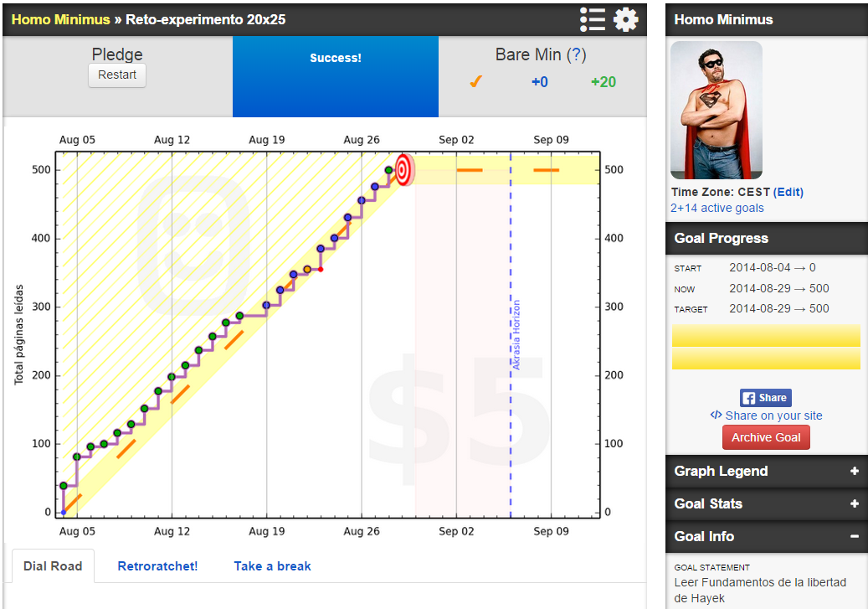Open Homo Minimus user link in breadcrumb
868x609 pixels.
[x=60, y=19]
